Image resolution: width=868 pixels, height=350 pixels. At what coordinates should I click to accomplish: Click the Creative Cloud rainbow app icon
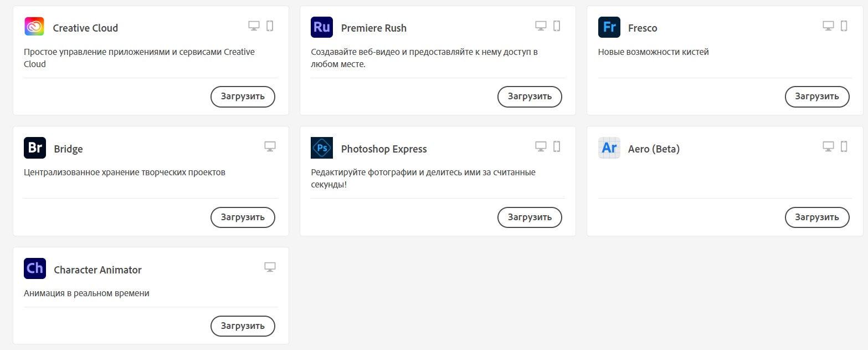coord(34,27)
